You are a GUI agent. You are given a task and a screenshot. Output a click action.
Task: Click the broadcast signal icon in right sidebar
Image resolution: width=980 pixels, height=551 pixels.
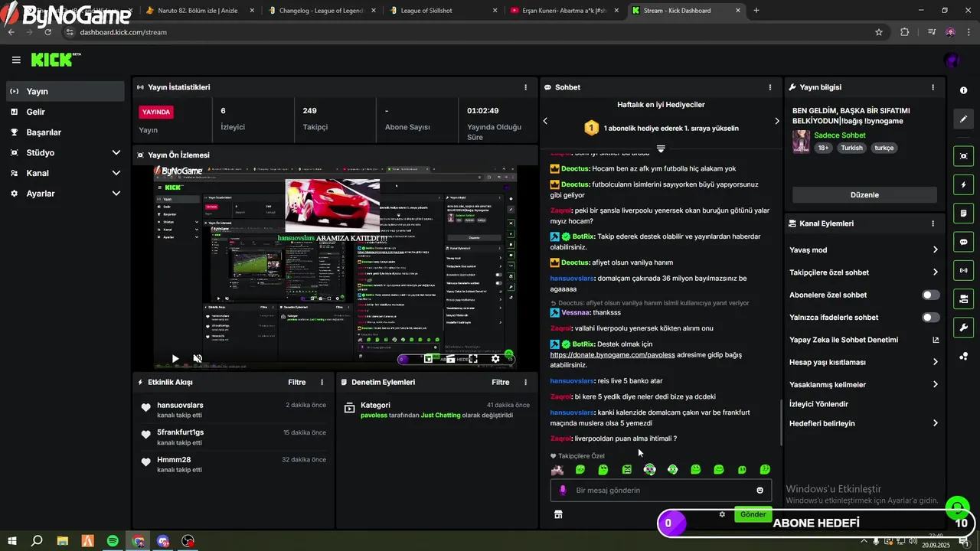click(x=963, y=270)
